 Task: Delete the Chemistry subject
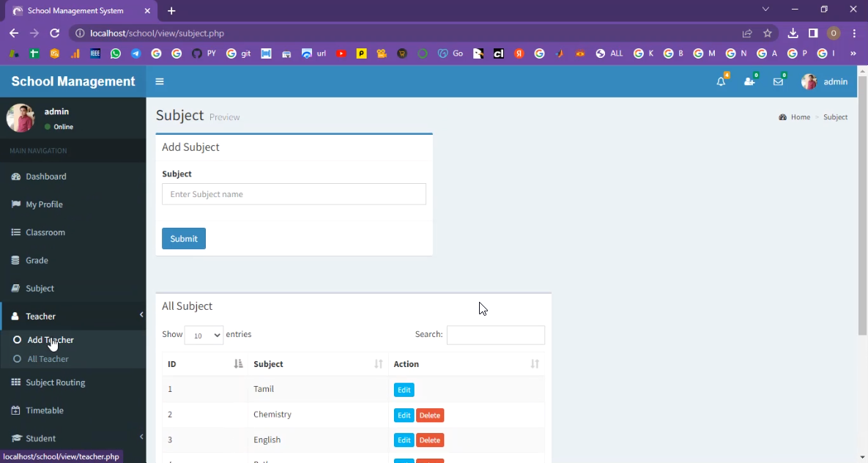tap(430, 415)
